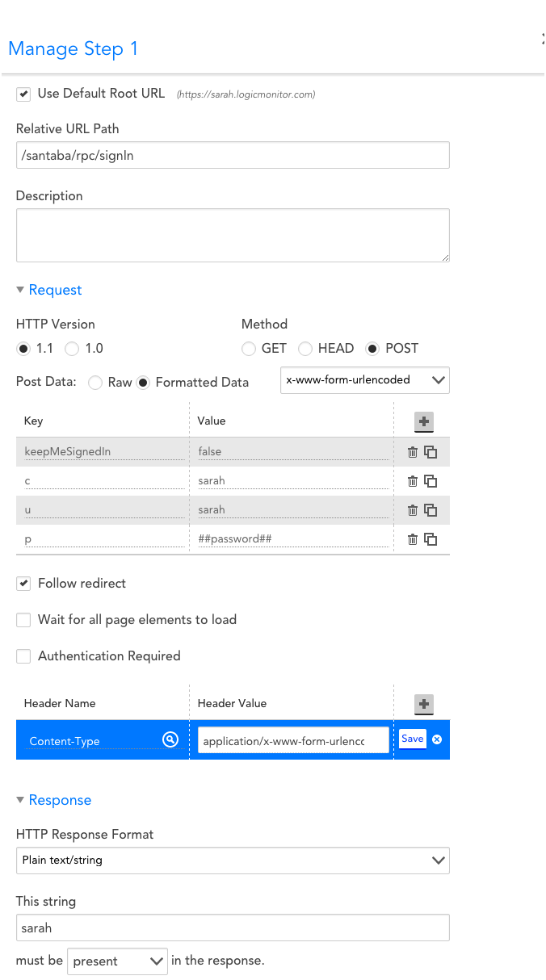Enable Wait for all page elements to load
This screenshot has height=980, width=546.
(x=23, y=620)
